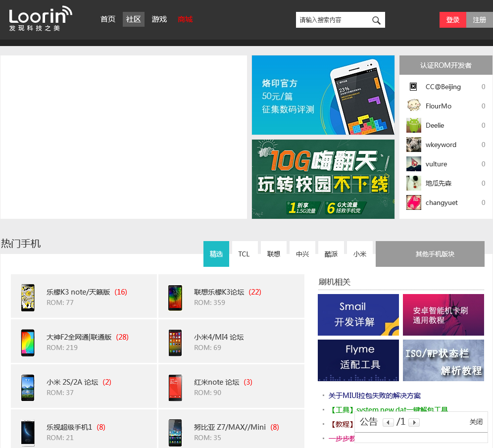493x448 pixels.
Task: Open wkeyword koala avatar
Action: coord(414,145)
